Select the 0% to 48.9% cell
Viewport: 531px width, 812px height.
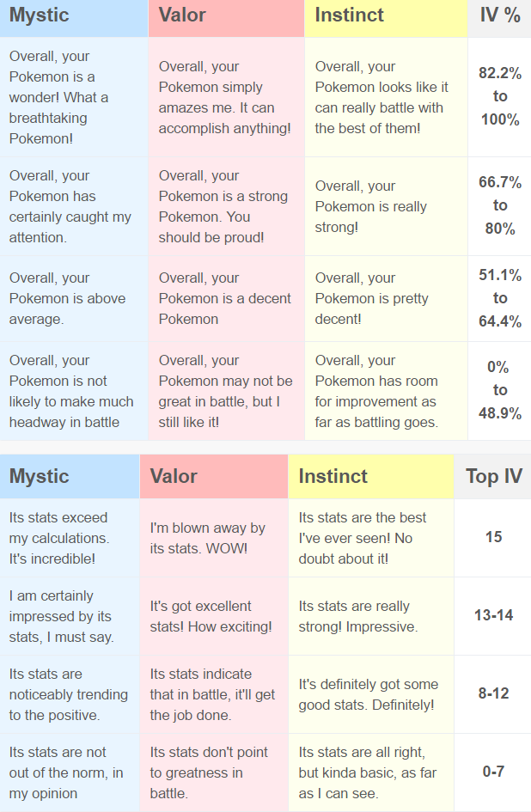coord(499,391)
